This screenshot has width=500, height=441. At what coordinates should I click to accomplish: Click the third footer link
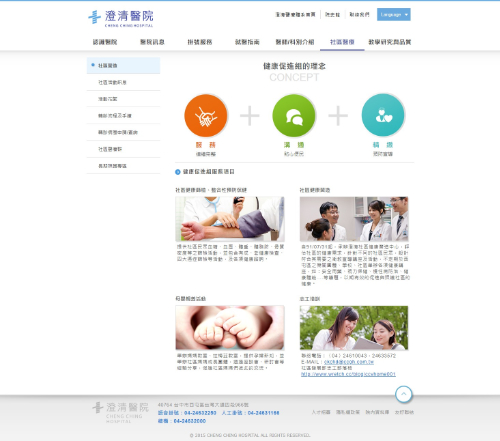(x=377, y=412)
